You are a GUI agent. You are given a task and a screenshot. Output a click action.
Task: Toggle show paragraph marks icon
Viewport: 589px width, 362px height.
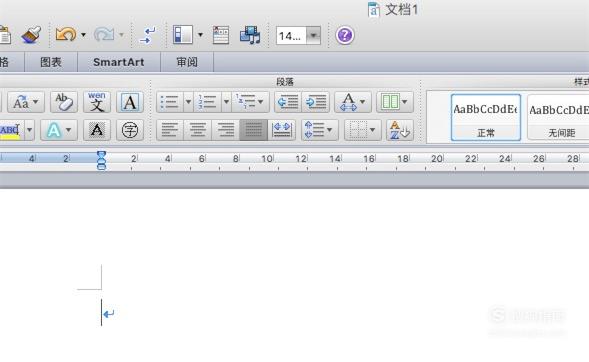[x=148, y=35]
